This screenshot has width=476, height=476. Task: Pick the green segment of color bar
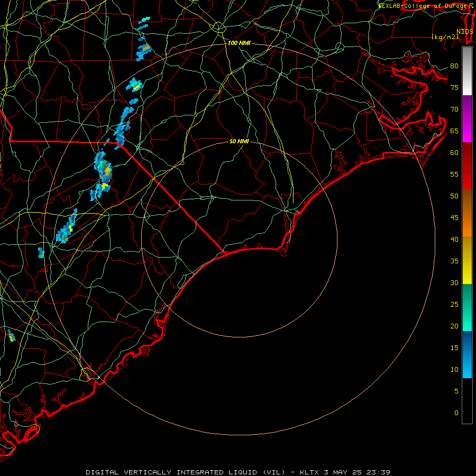coord(467,307)
